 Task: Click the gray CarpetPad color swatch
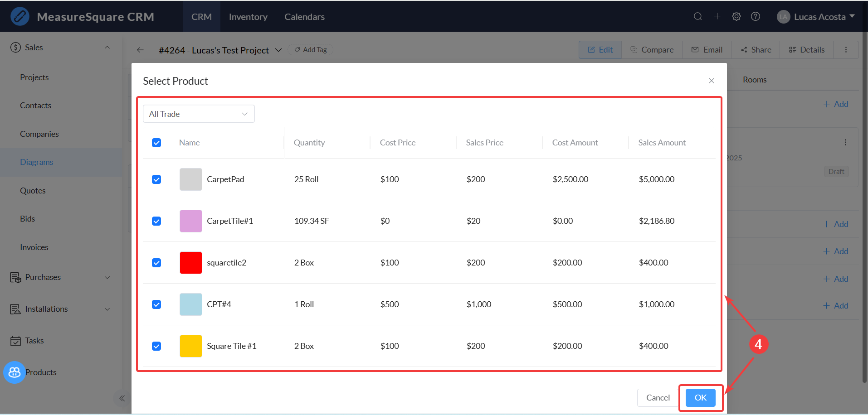pyautogui.click(x=191, y=179)
